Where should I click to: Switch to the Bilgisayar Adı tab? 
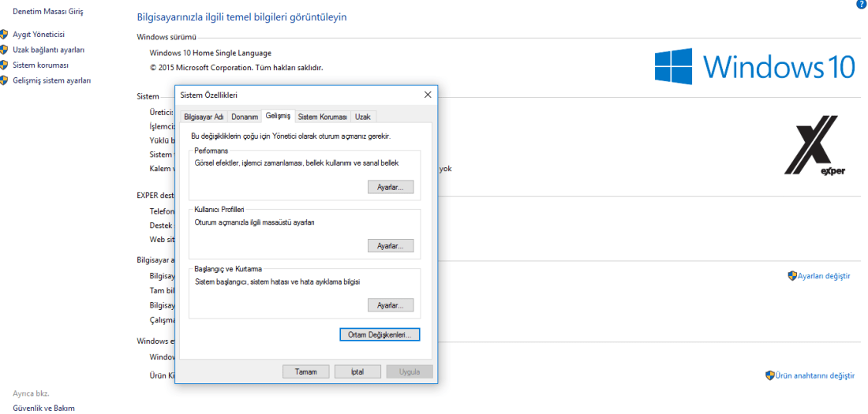coord(204,117)
